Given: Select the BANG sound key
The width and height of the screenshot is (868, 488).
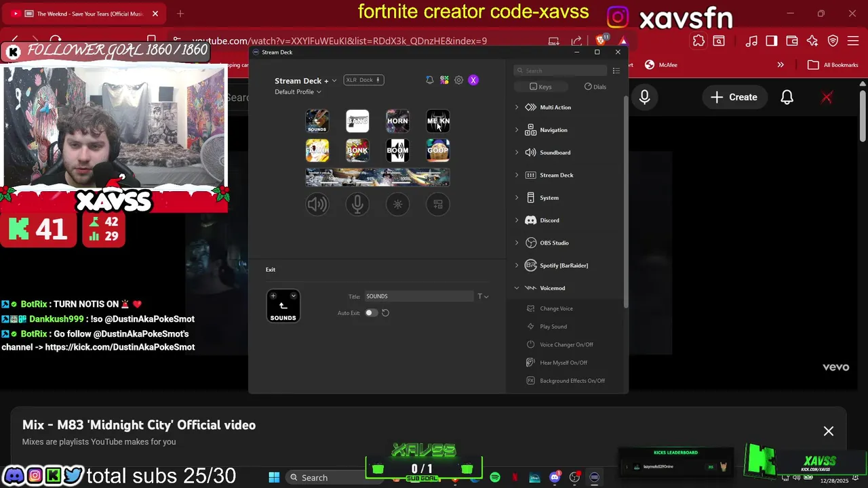Looking at the screenshot, I should (357, 121).
